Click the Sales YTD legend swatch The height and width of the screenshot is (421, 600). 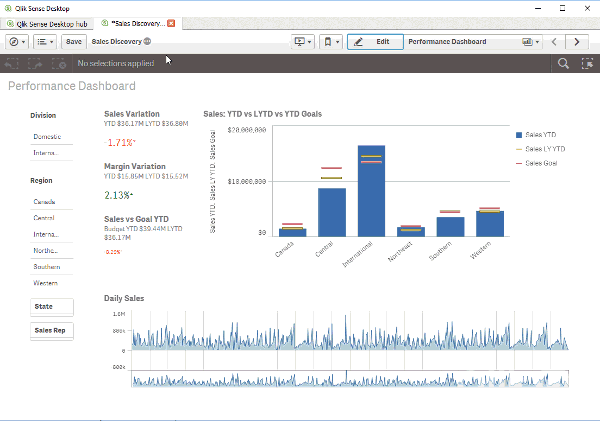click(x=519, y=135)
